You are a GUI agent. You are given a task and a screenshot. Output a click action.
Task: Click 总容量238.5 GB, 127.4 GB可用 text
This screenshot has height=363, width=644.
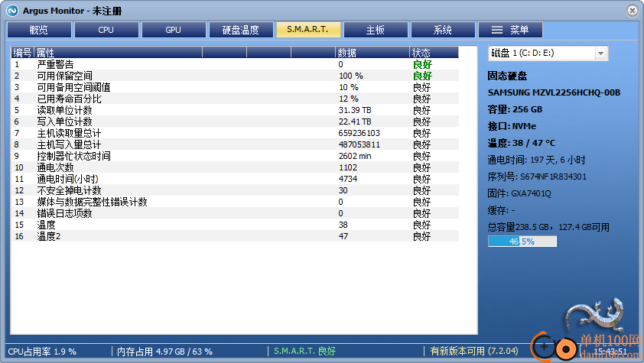548,227
